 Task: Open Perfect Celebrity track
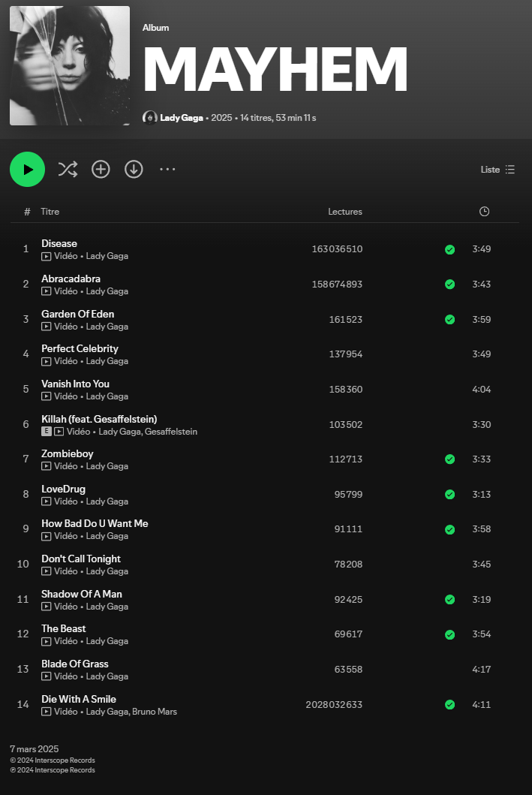[80, 349]
